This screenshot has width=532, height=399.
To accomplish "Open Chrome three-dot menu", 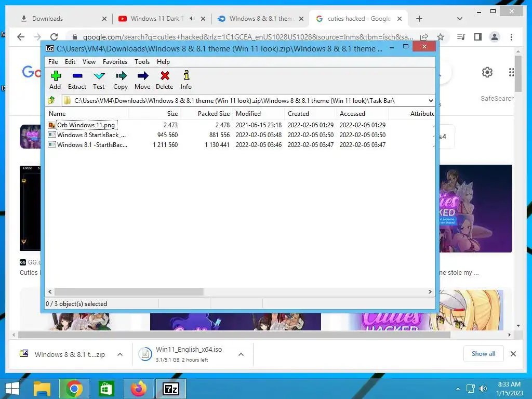I will [511, 37].
